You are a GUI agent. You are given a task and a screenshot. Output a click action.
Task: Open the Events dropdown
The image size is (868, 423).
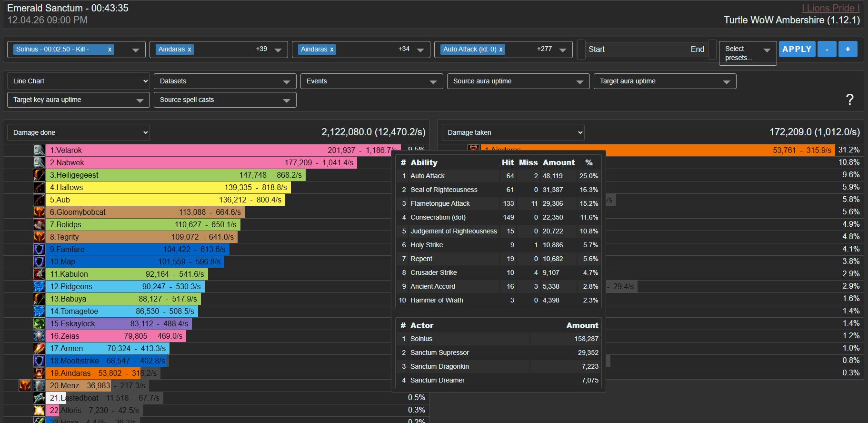coord(371,81)
